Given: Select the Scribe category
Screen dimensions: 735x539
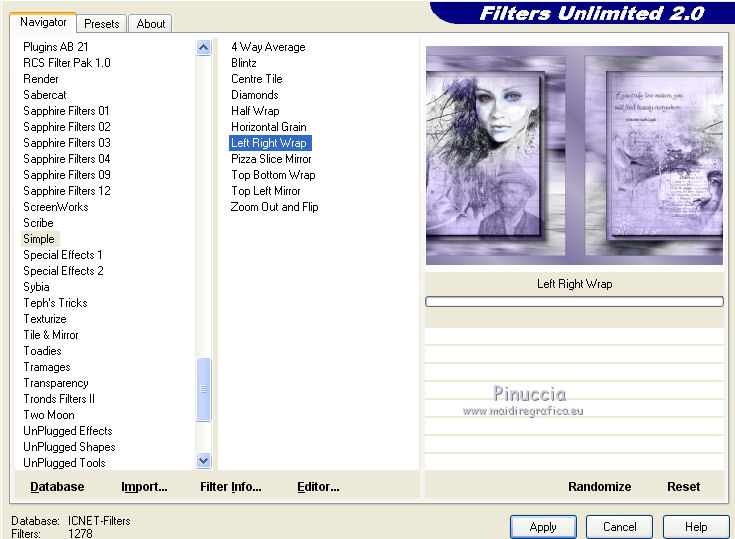Looking at the screenshot, I should click(x=38, y=223).
